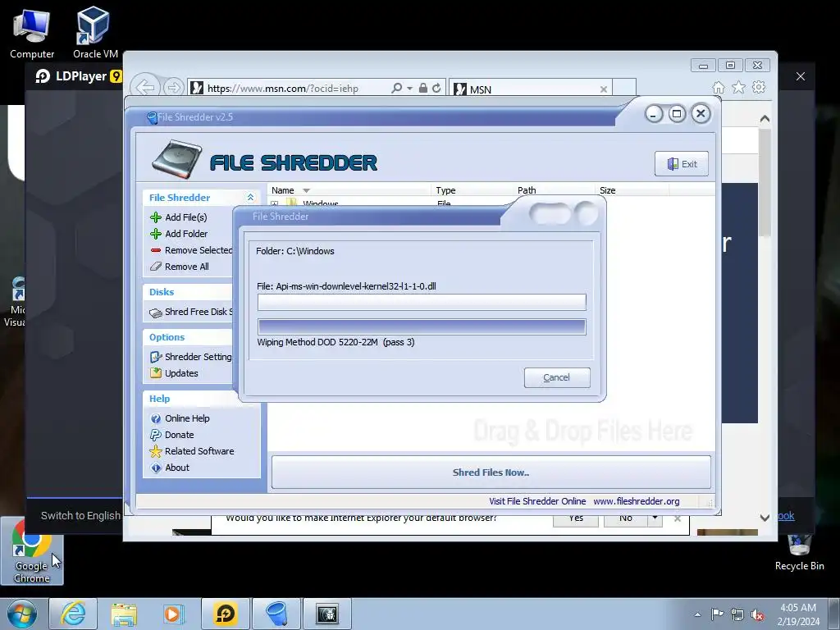
Task: Click the muted volume tray icon
Action: (757, 614)
